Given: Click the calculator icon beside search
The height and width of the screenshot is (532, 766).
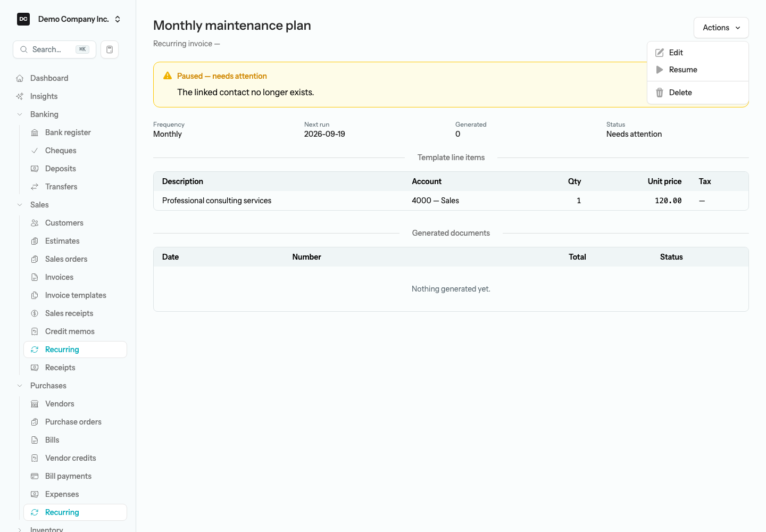Looking at the screenshot, I should (110, 49).
